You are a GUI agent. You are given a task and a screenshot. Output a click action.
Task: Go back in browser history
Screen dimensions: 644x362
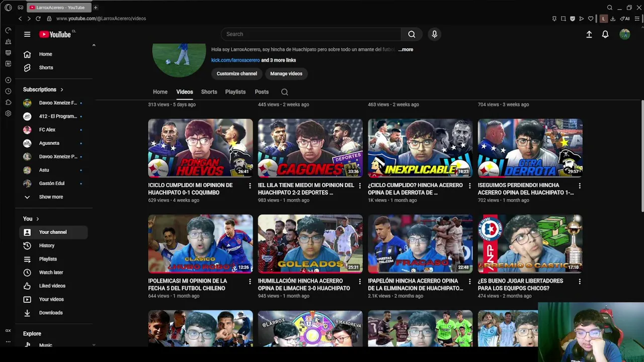tap(20, 19)
